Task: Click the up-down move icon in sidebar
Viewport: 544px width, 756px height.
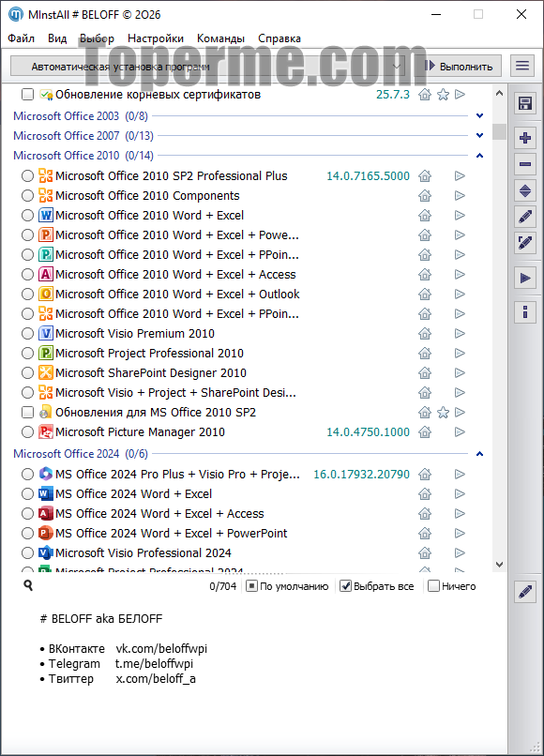Action: (x=524, y=191)
